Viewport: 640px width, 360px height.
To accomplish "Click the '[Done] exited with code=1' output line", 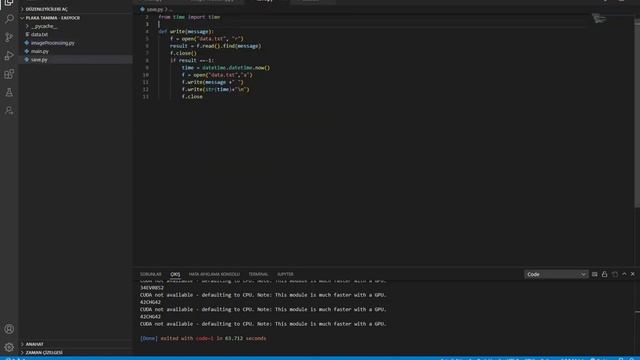I will point(203,338).
